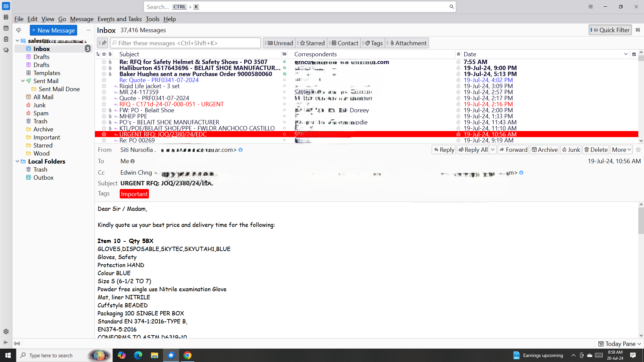Screen dimensions: 644x362
Task: Open the More actions dropdown
Action: pyautogui.click(x=622, y=150)
